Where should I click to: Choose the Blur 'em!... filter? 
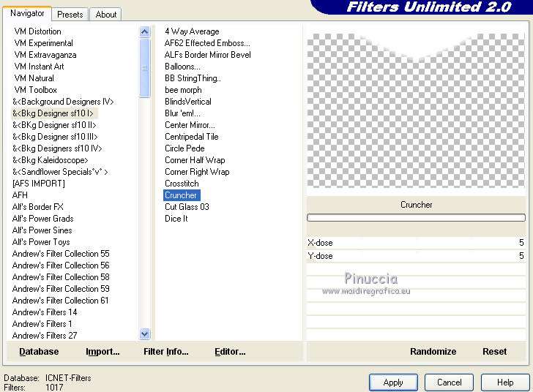click(x=182, y=113)
